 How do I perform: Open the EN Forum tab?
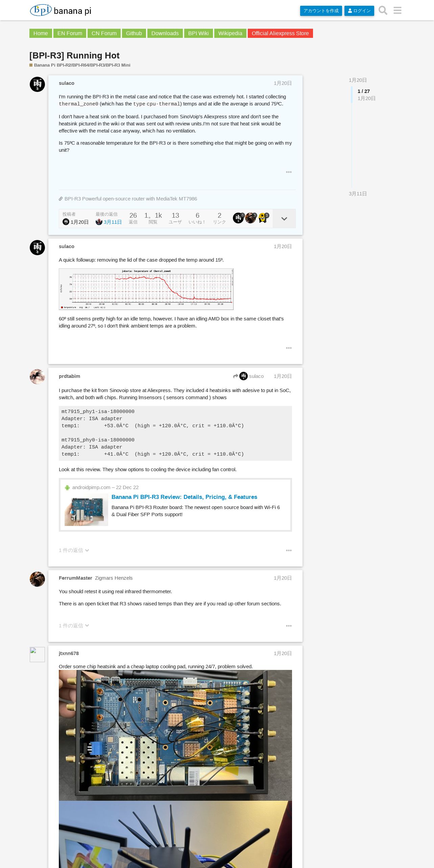click(70, 33)
